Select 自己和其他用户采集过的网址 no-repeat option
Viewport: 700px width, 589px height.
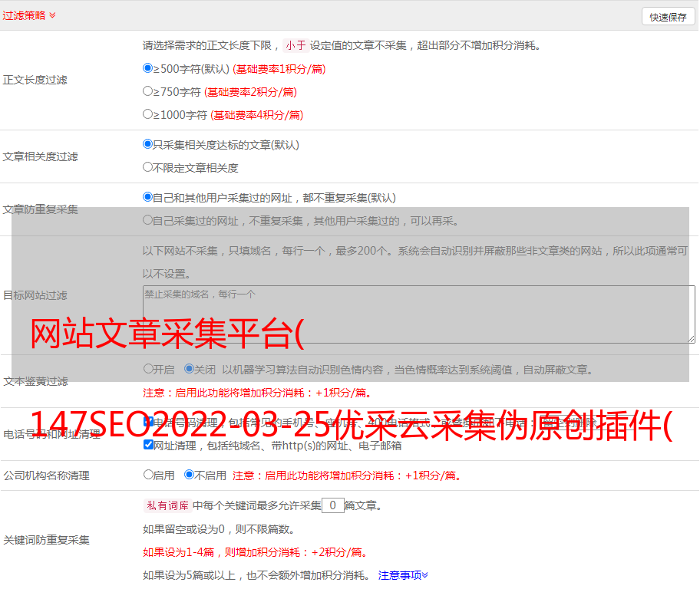[148, 197]
